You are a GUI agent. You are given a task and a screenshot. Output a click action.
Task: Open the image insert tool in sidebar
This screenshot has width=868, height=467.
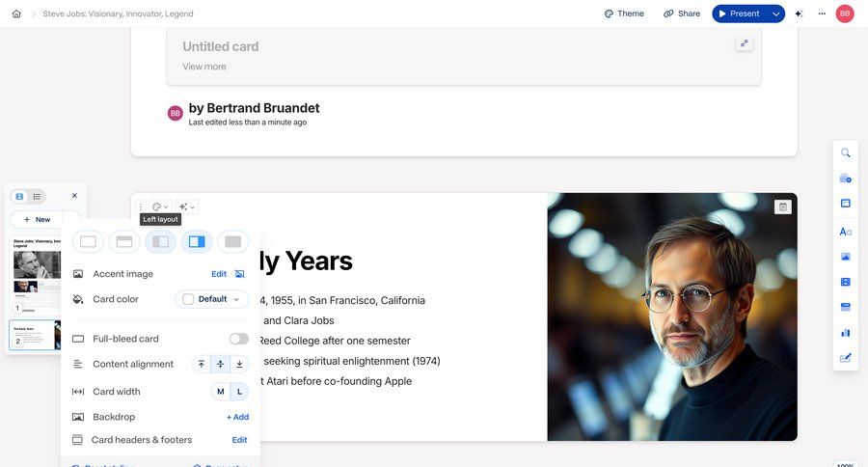846,257
